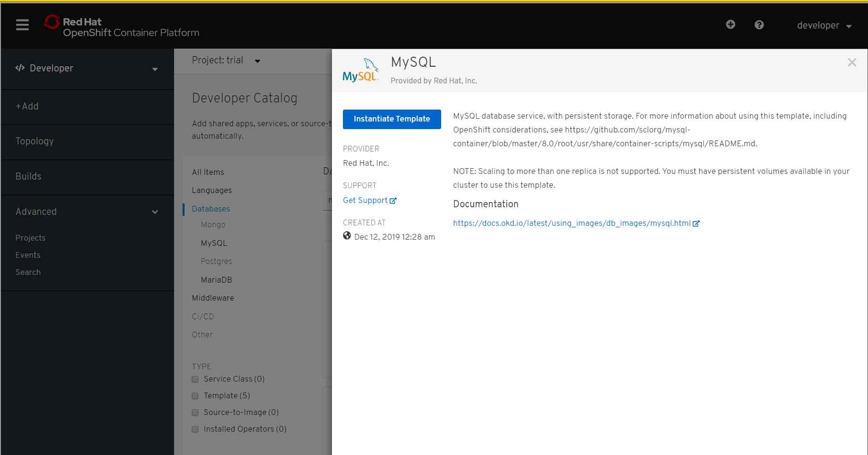Collapse the Advanced section

click(x=155, y=212)
